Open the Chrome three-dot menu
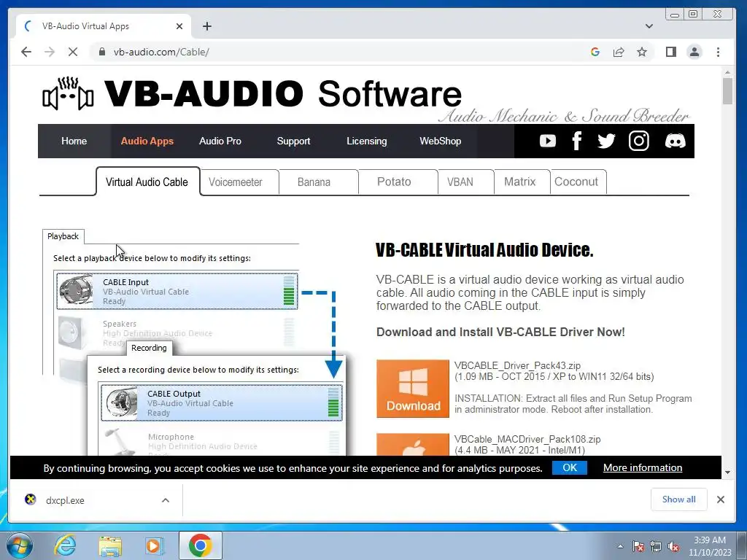The height and width of the screenshot is (560, 747). click(x=718, y=52)
